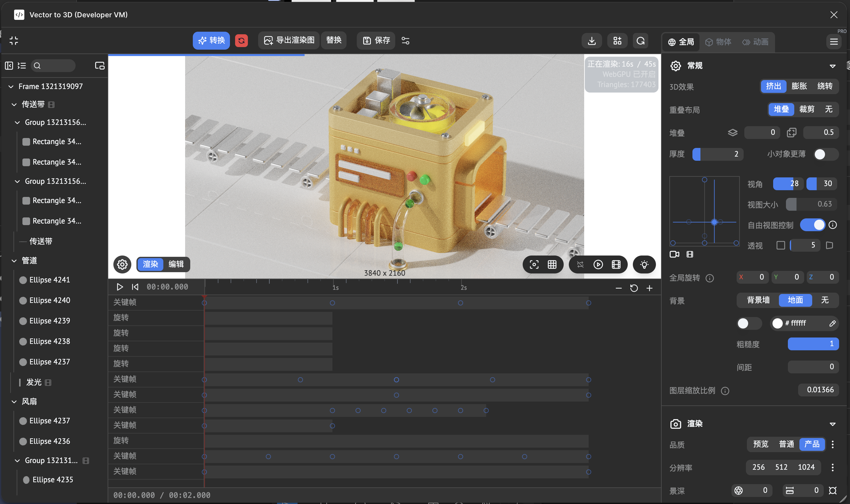The width and height of the screenshot is (850, 504).
Task: Toggle the background color switch
Action: [x=749, y=323]
